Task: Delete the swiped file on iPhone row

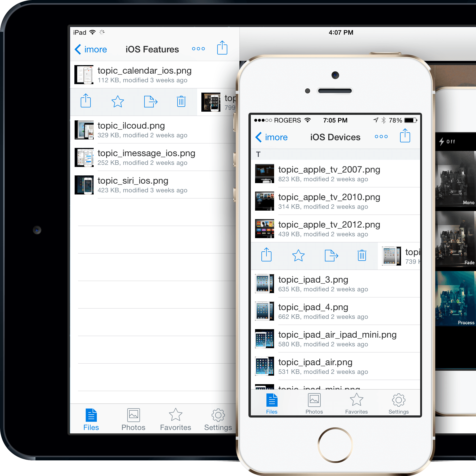Action: 362,255
